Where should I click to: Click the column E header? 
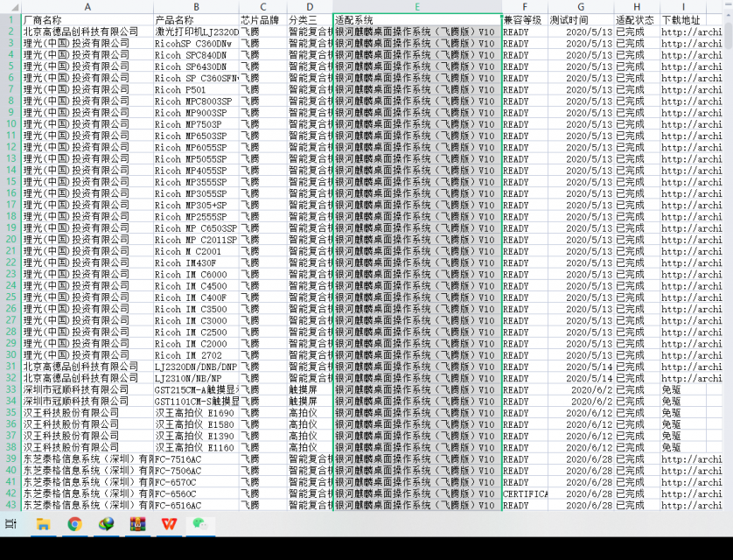[417, 7]
